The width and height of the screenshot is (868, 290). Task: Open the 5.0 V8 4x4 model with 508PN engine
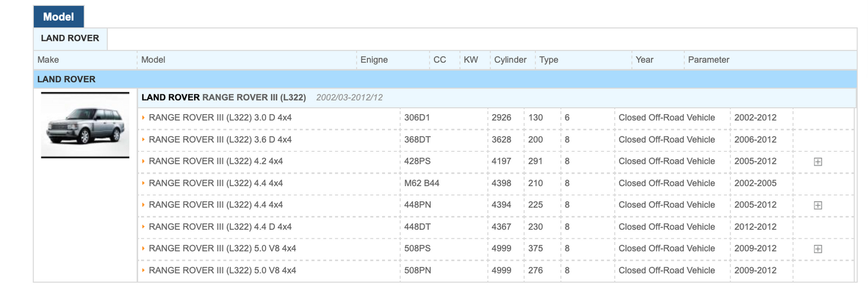click(222, 270)
